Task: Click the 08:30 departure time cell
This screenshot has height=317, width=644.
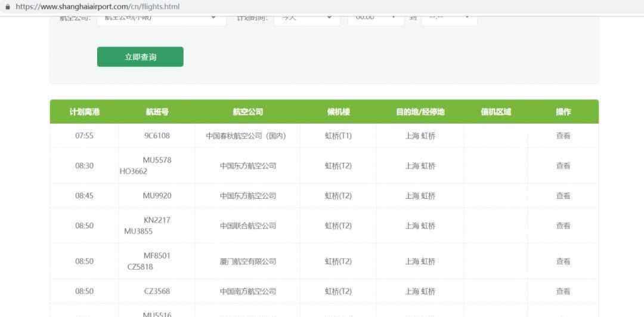Action: [x=84, y=166]
